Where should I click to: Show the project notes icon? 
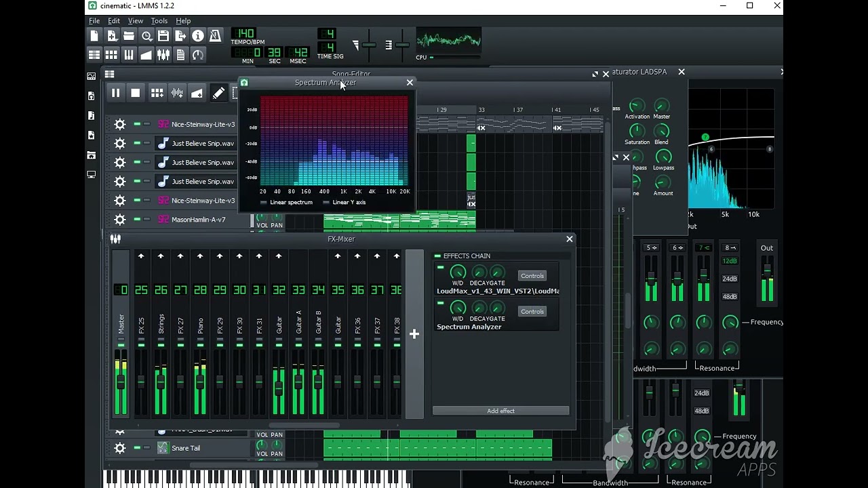[180, 55]
